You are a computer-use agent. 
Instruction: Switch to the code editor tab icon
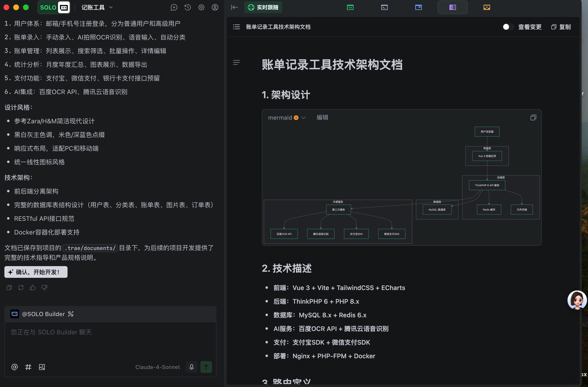(x=350, y=7)
